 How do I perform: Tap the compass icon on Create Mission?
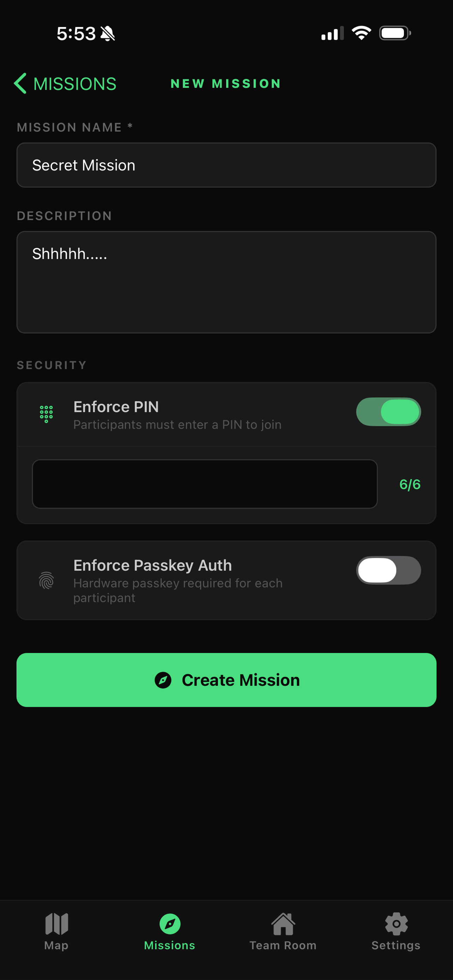(163, 680)
